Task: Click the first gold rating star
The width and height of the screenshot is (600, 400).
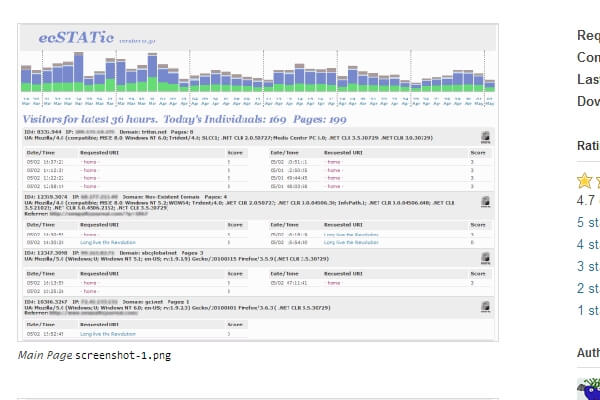Action: [585, 181]
